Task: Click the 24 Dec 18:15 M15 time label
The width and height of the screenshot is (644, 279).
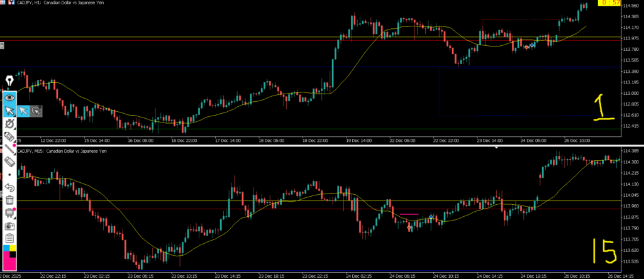Action: click(534, 276)
